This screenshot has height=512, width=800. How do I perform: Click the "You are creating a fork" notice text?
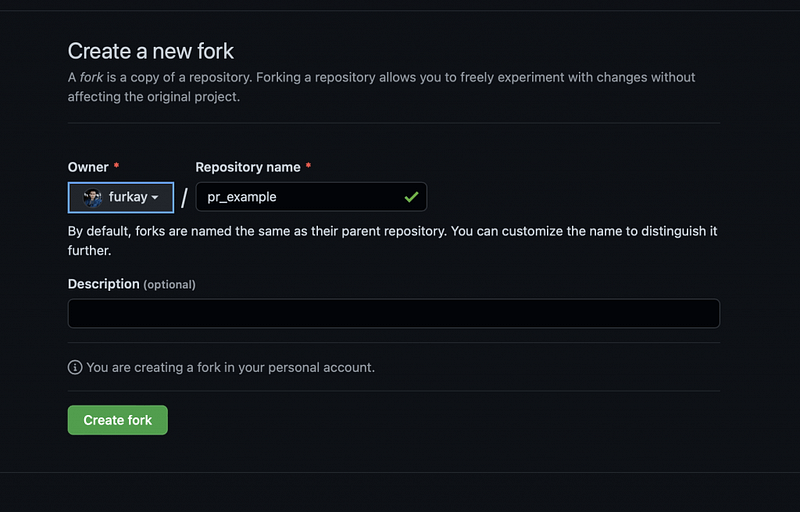coord(230,367)
